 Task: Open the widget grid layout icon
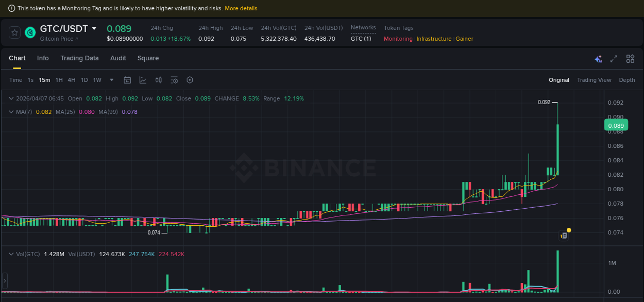(x=630, y=59)
